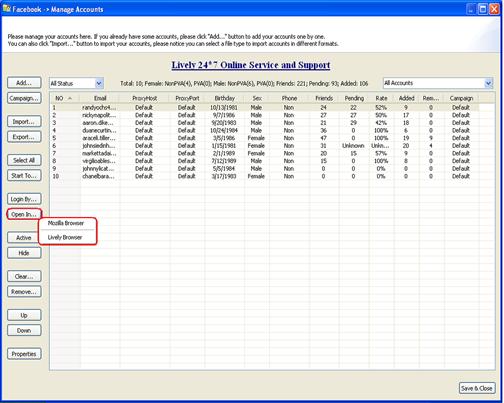
Task: Select account row nickynapolit...
Action: point(265,115)
